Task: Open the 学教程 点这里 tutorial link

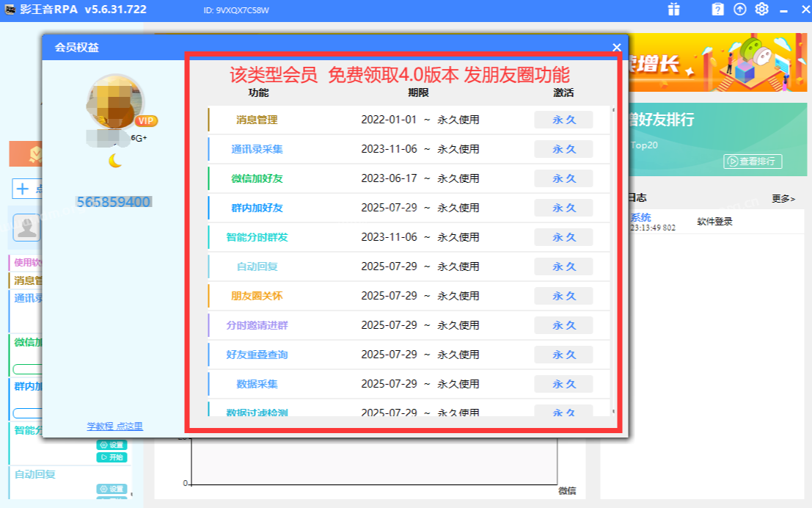Action: coord(114,426)
